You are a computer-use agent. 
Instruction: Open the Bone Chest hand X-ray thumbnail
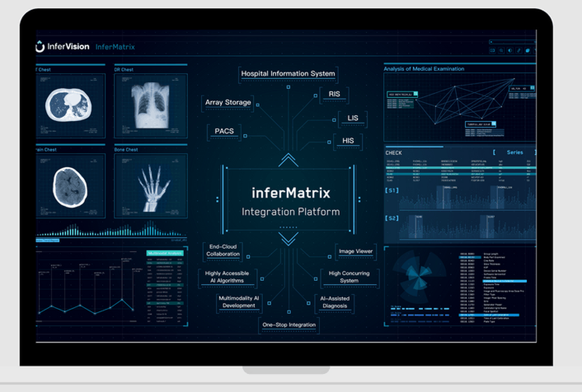(x=151, y=186)
